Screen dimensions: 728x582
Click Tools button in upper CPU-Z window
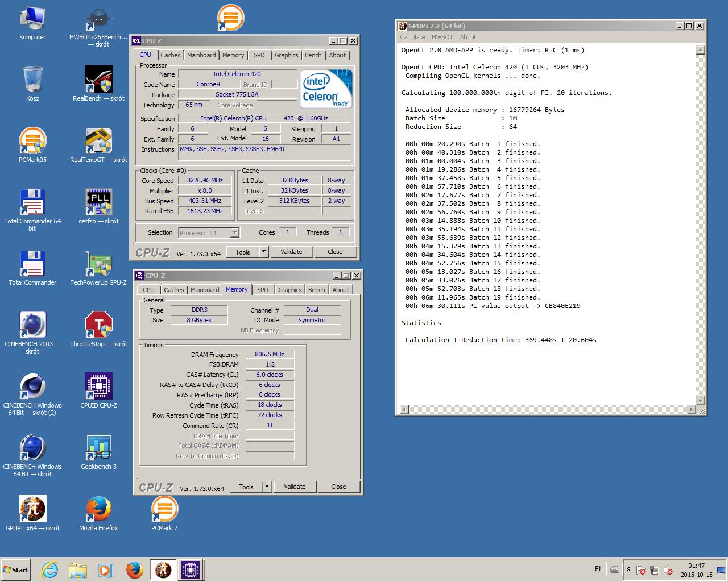[x=243, y=252]
